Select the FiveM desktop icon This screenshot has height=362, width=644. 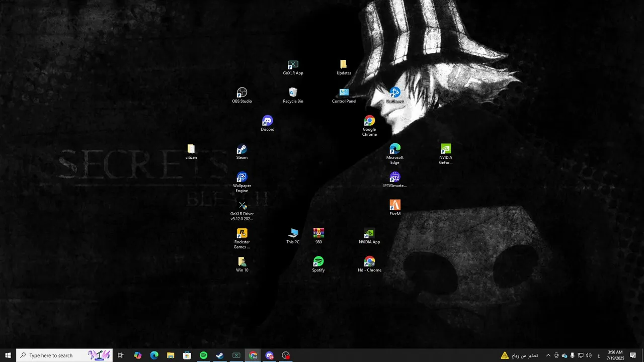tap(395, 209)
